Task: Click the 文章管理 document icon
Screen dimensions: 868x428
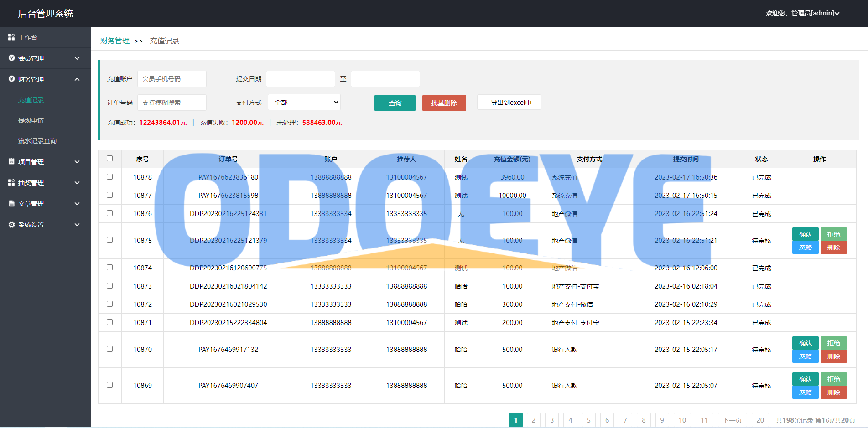Action: click(x=11, y=203)
